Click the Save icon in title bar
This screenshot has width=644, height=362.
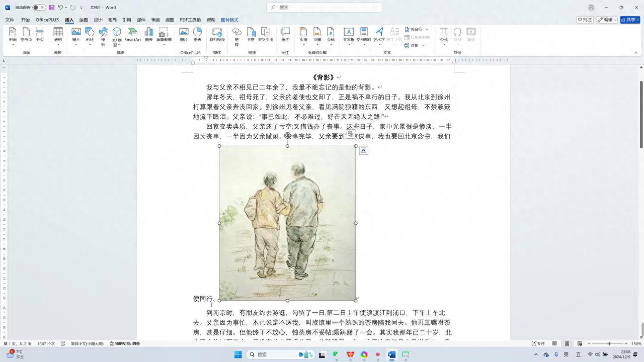click(51, 8)
